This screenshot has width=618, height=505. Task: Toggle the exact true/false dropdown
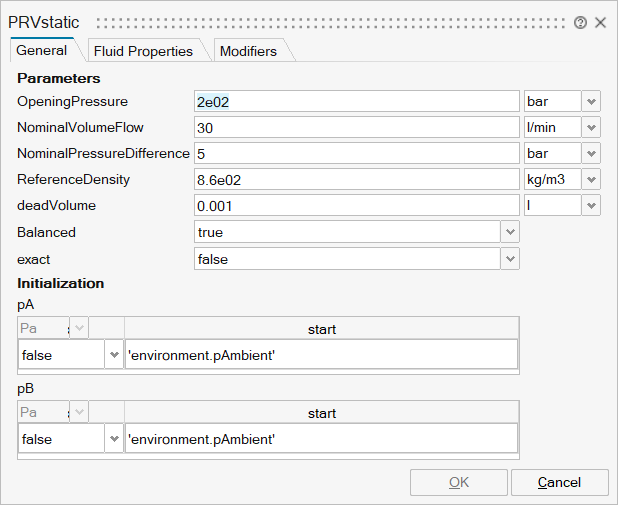(510, 258)
